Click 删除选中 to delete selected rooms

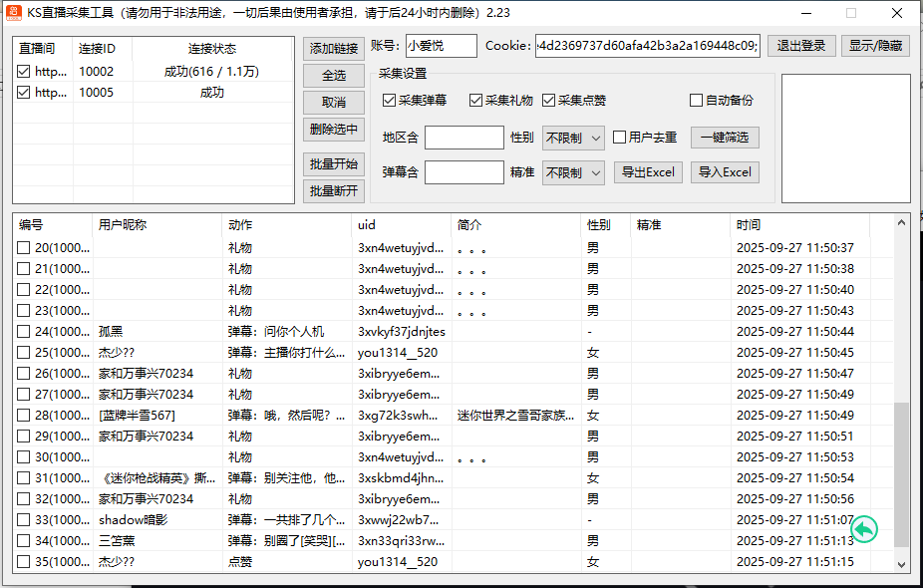tap(332, 130)
